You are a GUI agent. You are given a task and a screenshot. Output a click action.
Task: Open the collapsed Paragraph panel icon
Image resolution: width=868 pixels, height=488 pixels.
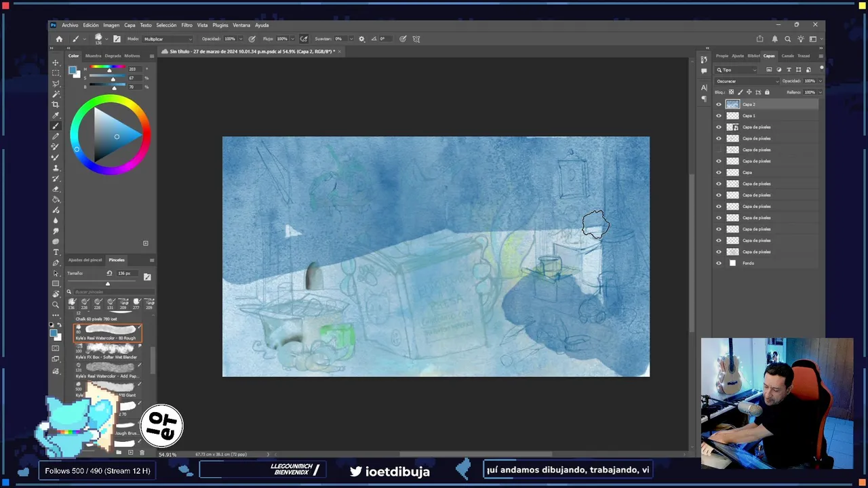coord(704,99)
